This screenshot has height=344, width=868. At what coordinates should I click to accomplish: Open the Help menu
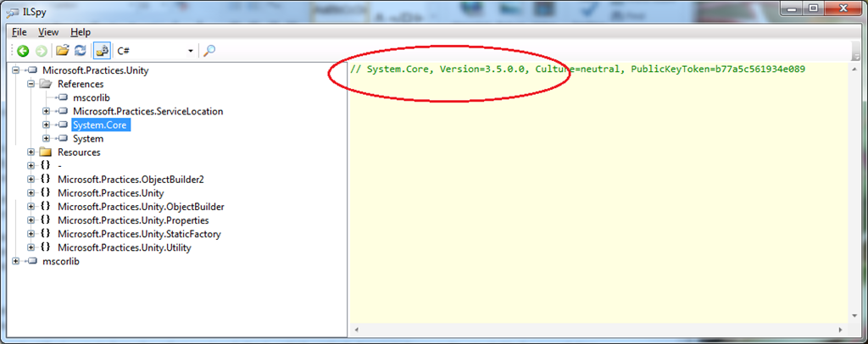coord(81,32)
